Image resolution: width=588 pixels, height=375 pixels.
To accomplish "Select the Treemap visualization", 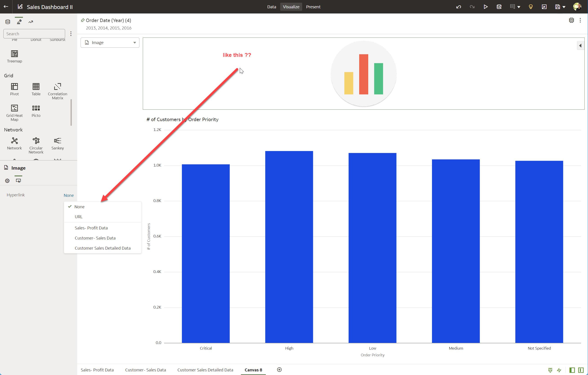I will (x=14, y=56).
